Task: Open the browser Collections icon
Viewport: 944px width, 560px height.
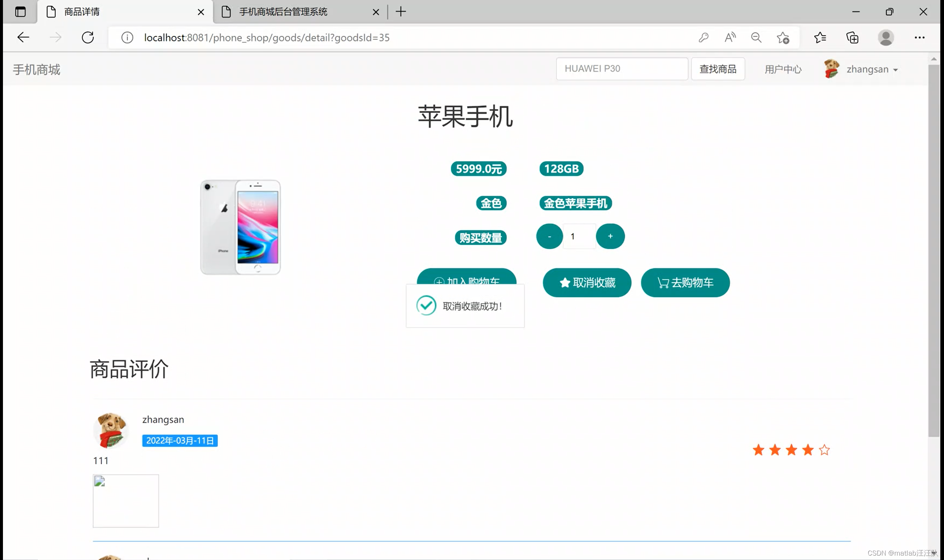Action: pos(852,38)
